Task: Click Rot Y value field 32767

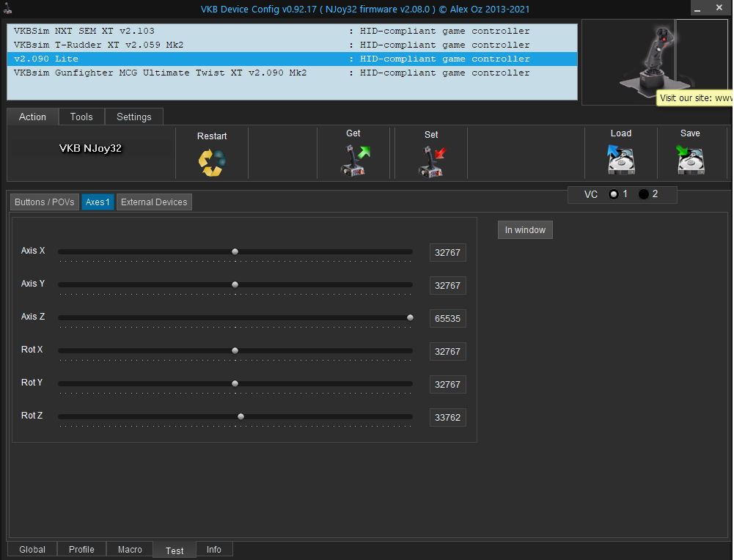Action: pos(447,385)
